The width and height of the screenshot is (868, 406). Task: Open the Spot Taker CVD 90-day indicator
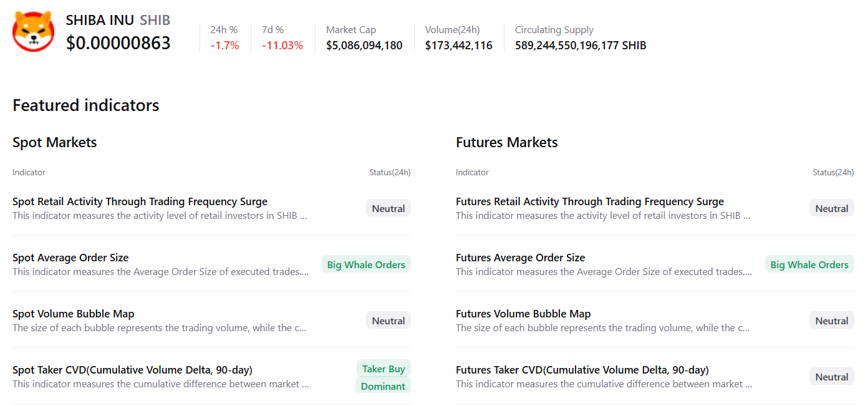(x=132, y=370)
